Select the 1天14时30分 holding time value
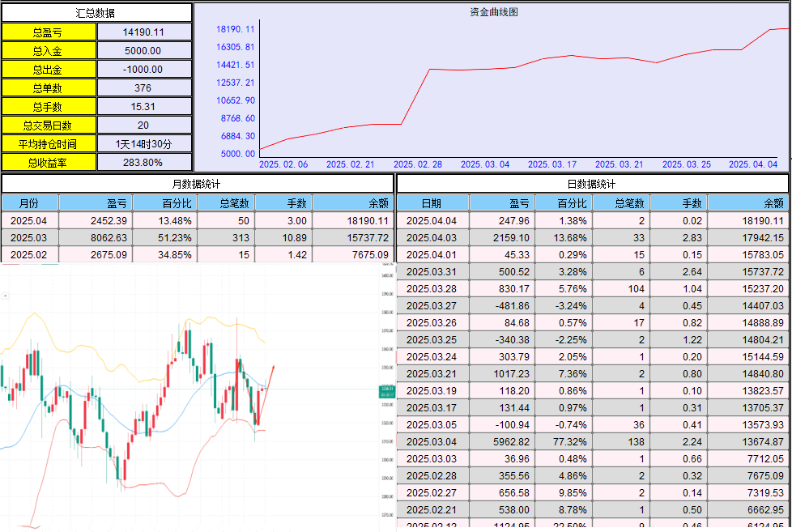 144,144
